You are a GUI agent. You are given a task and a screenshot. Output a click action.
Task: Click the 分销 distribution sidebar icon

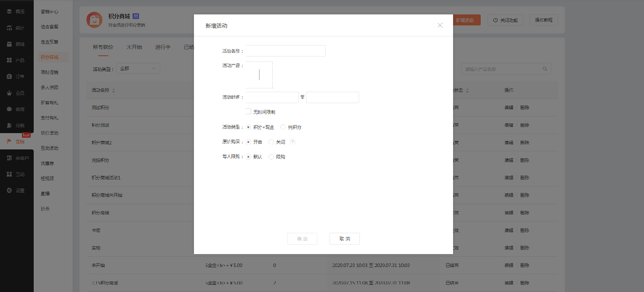point(9,125)
